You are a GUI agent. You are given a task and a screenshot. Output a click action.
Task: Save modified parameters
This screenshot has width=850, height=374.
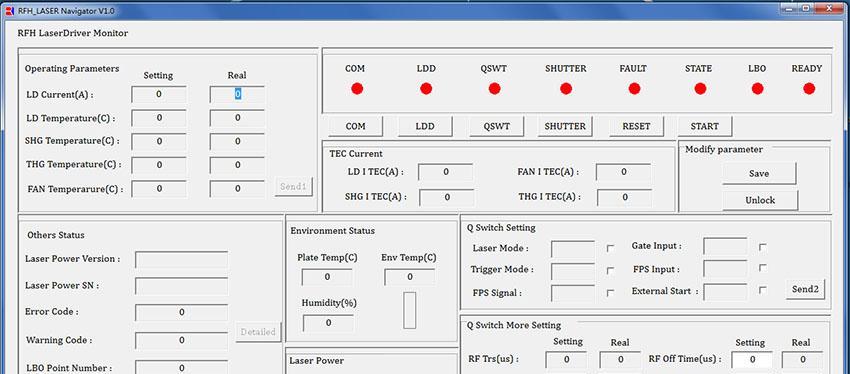click(759, 173)
